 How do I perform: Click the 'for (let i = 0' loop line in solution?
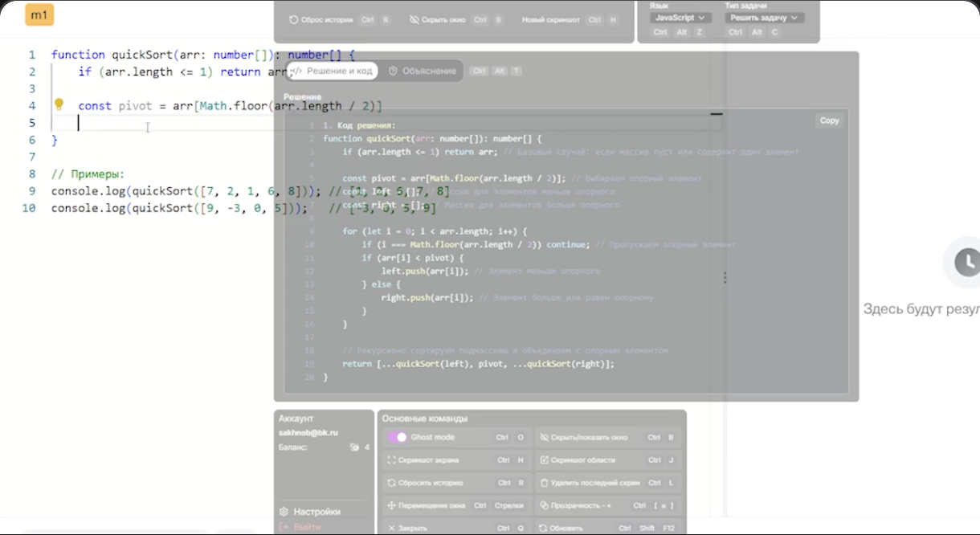(x=435, y=231)
